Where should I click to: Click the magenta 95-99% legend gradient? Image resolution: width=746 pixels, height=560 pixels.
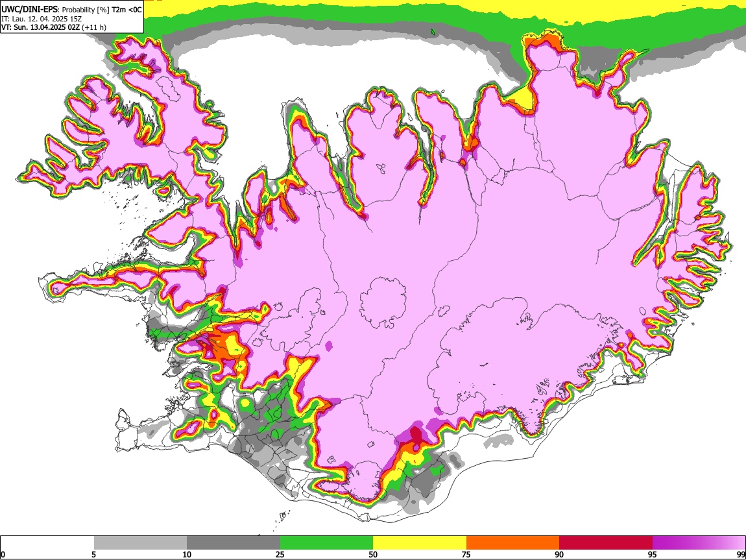pyautogui.click(x=699, y=542)
